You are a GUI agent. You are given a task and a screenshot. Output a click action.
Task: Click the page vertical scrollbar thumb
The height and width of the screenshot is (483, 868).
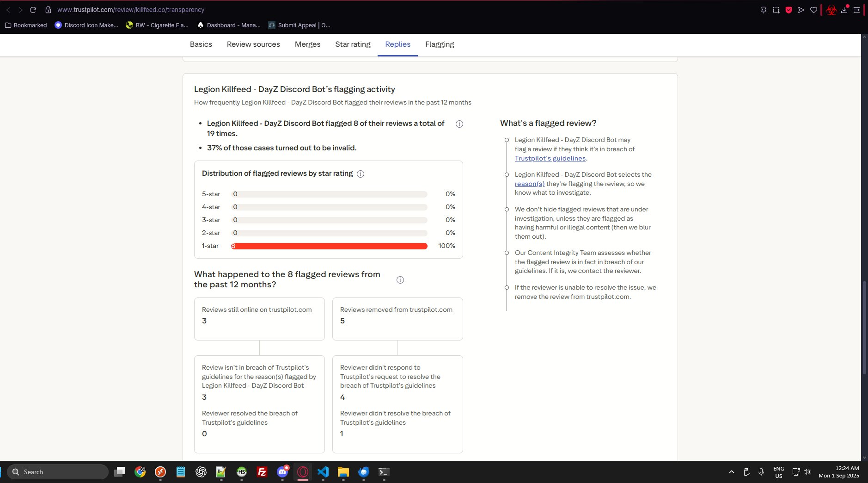pyautogui.click(x=864, y=328)
